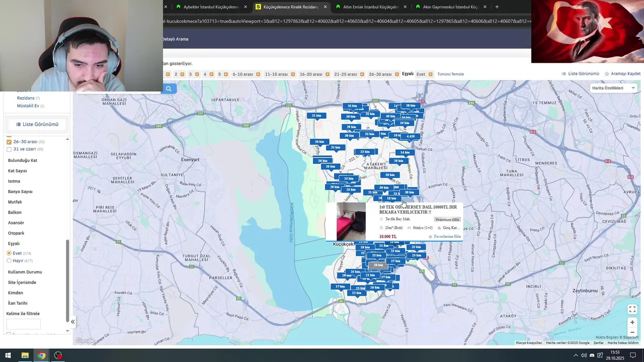Click 'Aramayı Kaydet' star link
Viewport: 644px width, 362px height.
pyautogui.click(x=622, y=73)
